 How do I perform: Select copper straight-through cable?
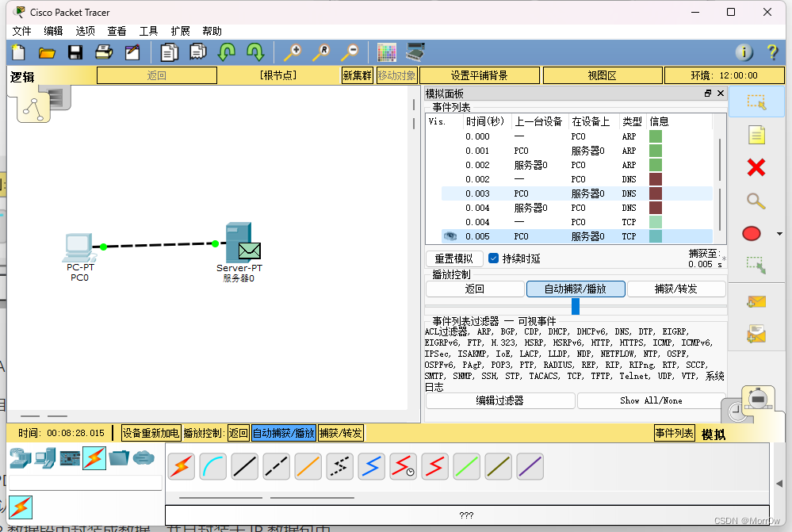(x=244, y=466)
